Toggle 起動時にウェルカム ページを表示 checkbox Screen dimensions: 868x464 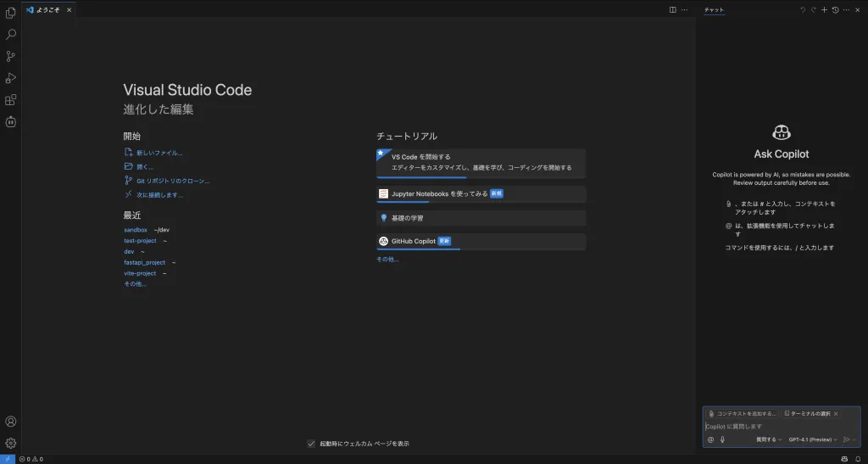click(311, 444)
